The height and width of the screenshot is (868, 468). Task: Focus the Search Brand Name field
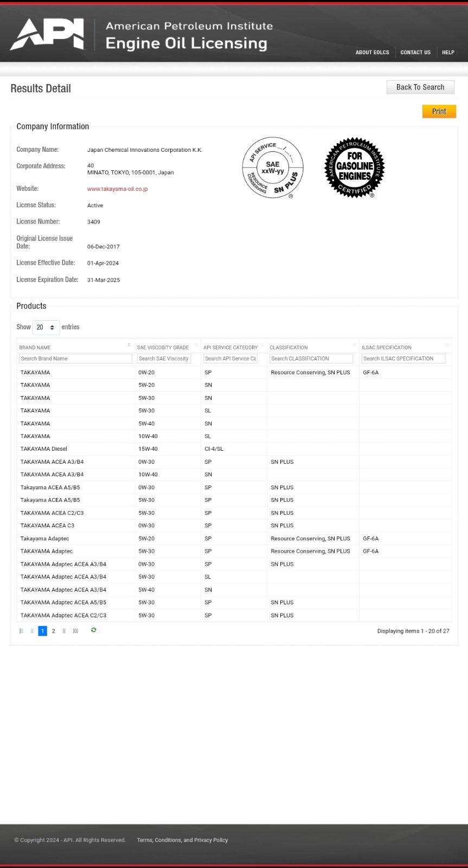click(76, 359)
